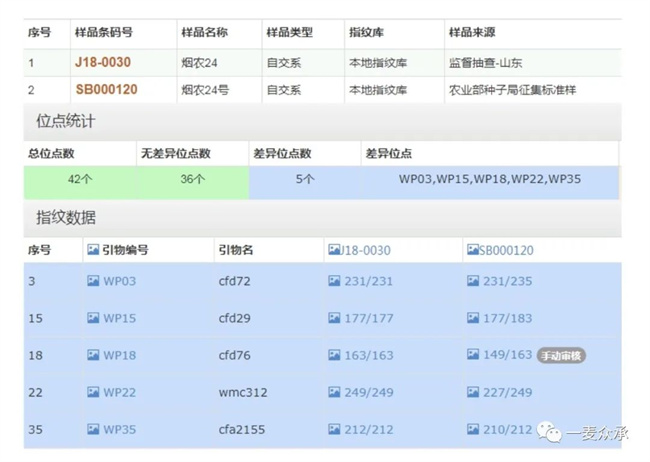Click the green 36个 no-difference count cell
Screen dimensions: 650x462
(193, 180)
